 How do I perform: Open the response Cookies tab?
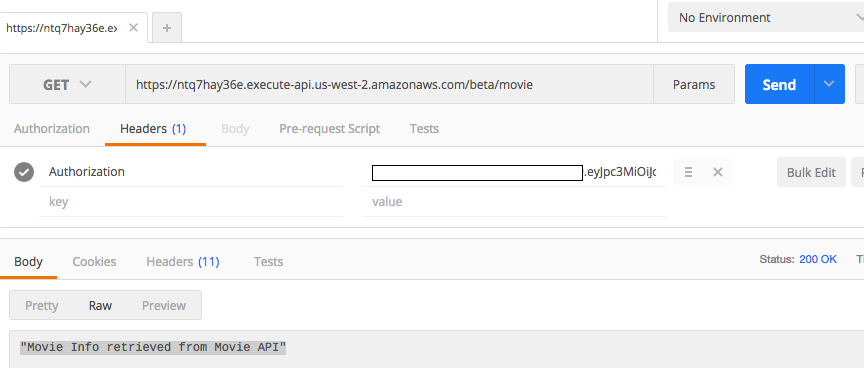point(94,262)
